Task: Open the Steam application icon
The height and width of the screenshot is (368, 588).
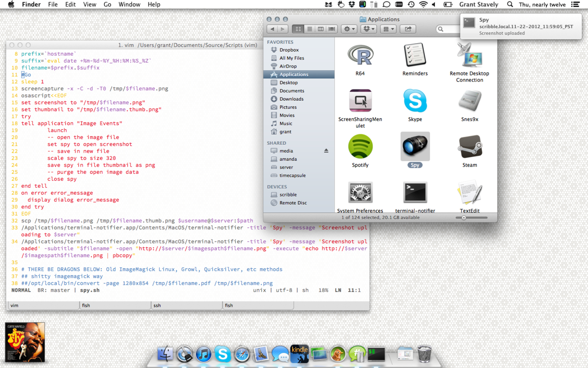Action: (x=469, y=146)
